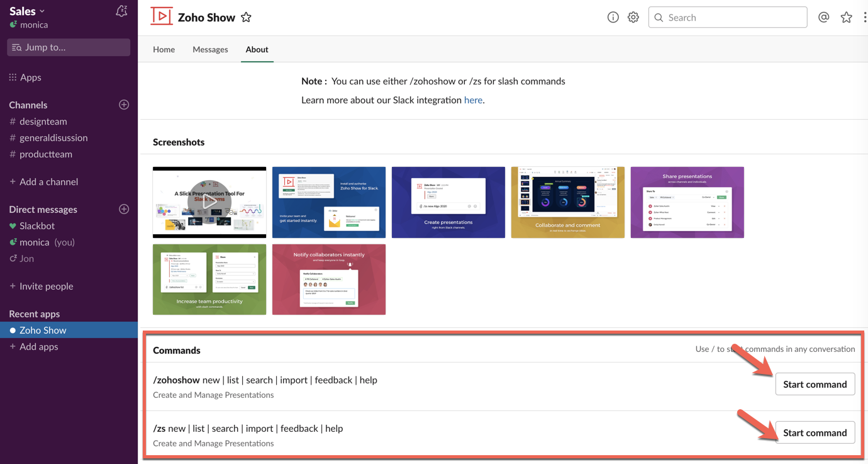Start the /zs command
The image size is (868, 464).
click(815, 433)
